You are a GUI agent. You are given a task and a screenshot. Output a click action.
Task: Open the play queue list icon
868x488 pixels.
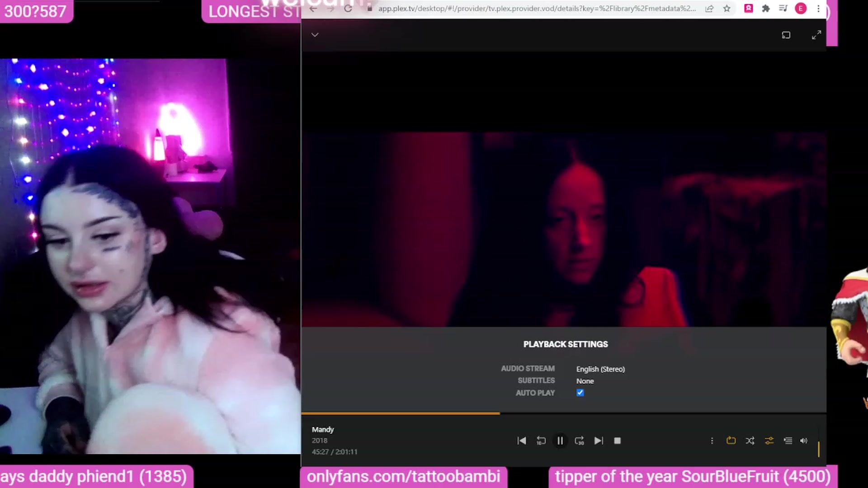[788, 441]
